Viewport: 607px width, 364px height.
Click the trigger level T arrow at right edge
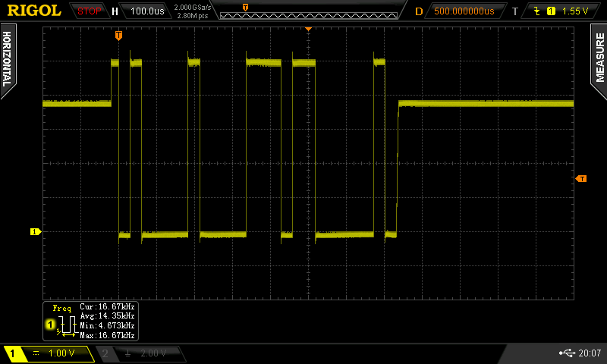[x=580, y=178]
